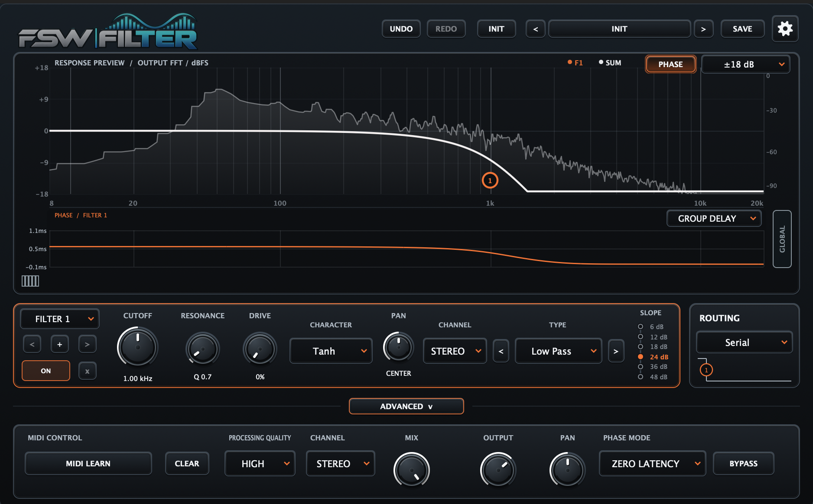Open the FILTER 1 selector dropdown

tap(60, 319)
